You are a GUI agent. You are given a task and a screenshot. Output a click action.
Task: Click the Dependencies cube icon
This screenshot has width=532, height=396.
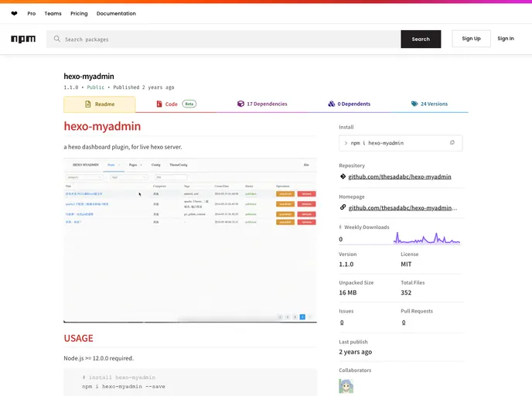pyautogui.click(x=240, y=104)
